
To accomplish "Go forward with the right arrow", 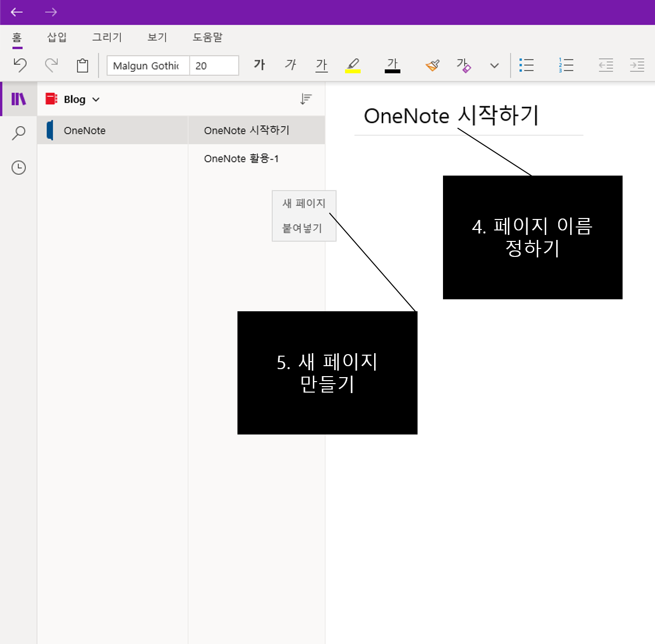I will pos(51,12).
